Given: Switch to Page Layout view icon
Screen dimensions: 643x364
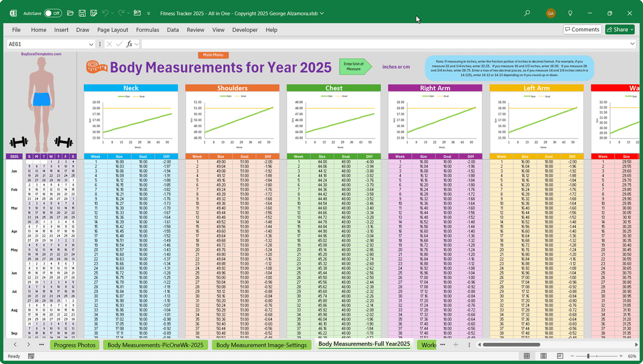Looking at the screenshot, I should click(543, 356).
